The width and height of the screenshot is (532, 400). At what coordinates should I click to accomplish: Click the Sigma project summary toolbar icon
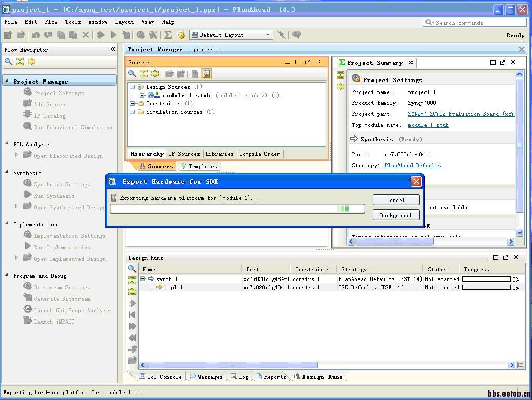click(168, 35)
